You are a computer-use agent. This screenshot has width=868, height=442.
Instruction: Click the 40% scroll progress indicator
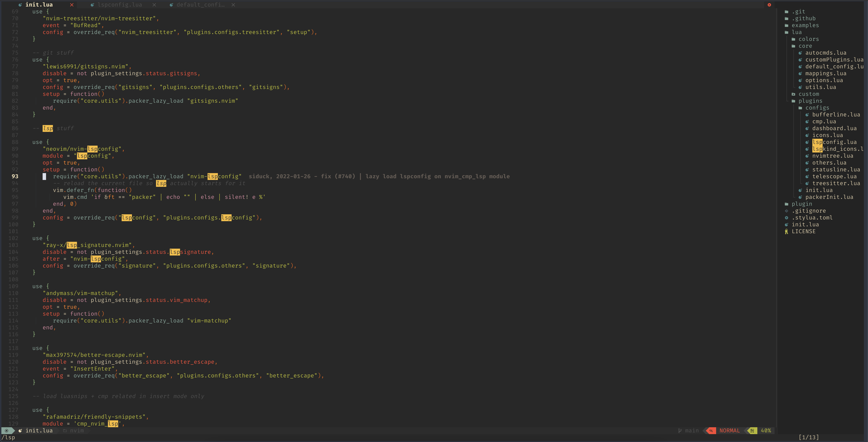click(766, 430)
